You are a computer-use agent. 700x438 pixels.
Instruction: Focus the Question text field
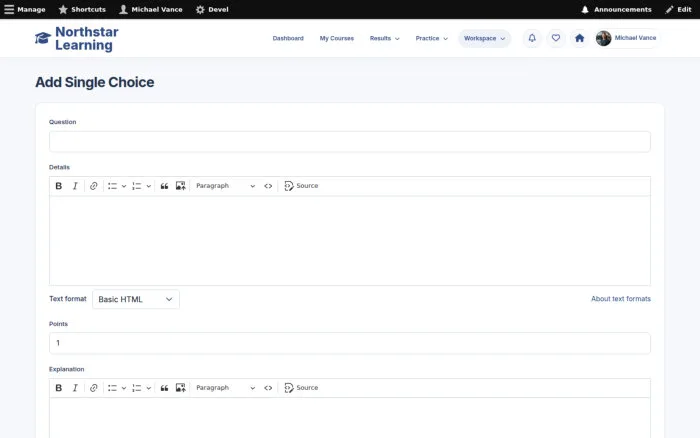[350, 142]
